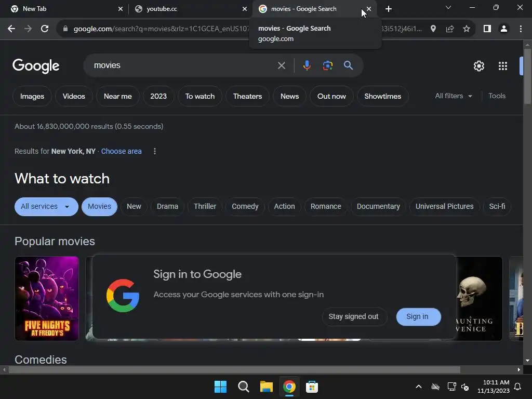Search by image with Google Lens
The width and height of the screenshot is (532, 399).
pyautogui.click(x=327, y=65)
